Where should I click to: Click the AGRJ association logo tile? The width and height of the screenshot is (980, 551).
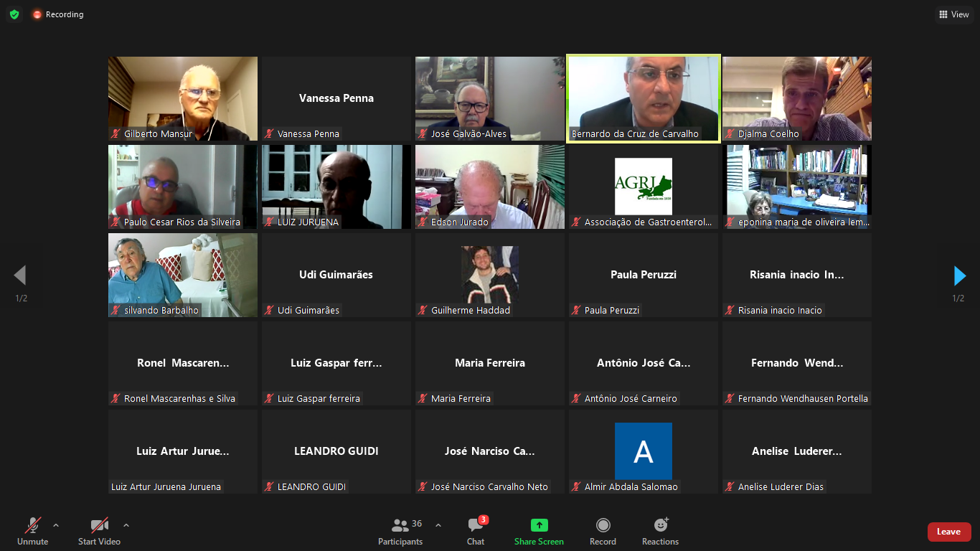(x=644, y=187)
